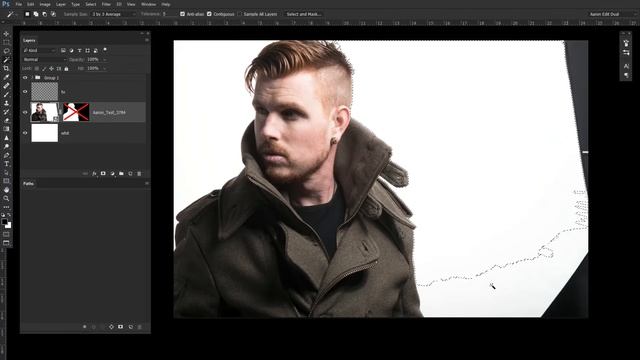Hide the checkerboard transparent layer
Image resolution: width=640 pixels, height=360 pixels.
click(25, 91)
